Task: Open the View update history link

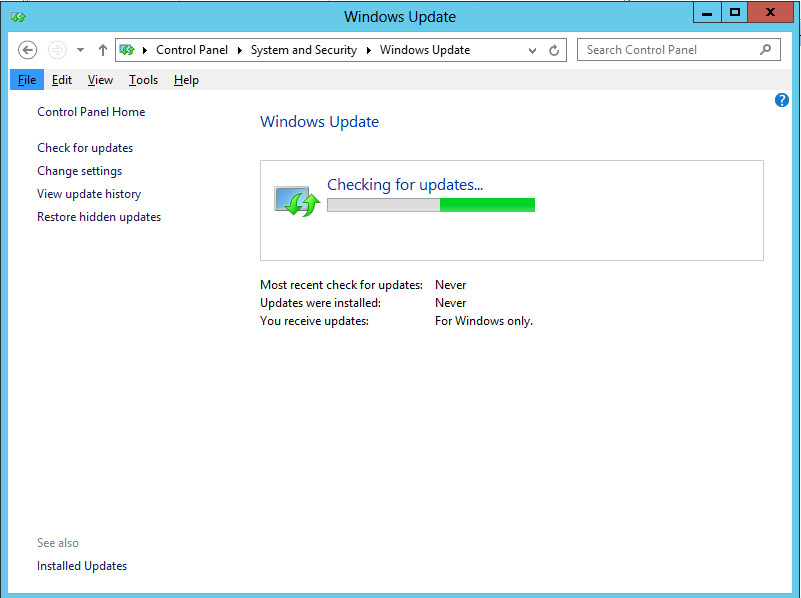Action: 89,194
